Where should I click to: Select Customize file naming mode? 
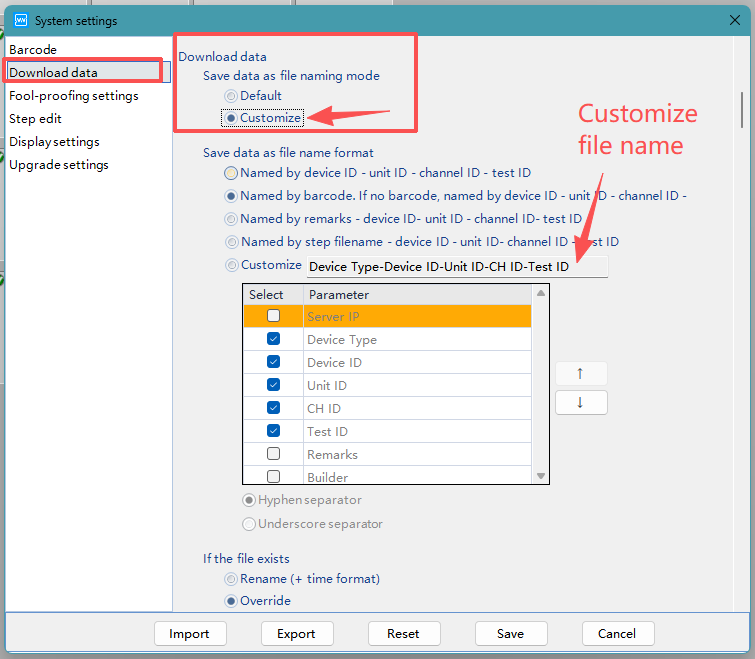(x=263, y=118)
